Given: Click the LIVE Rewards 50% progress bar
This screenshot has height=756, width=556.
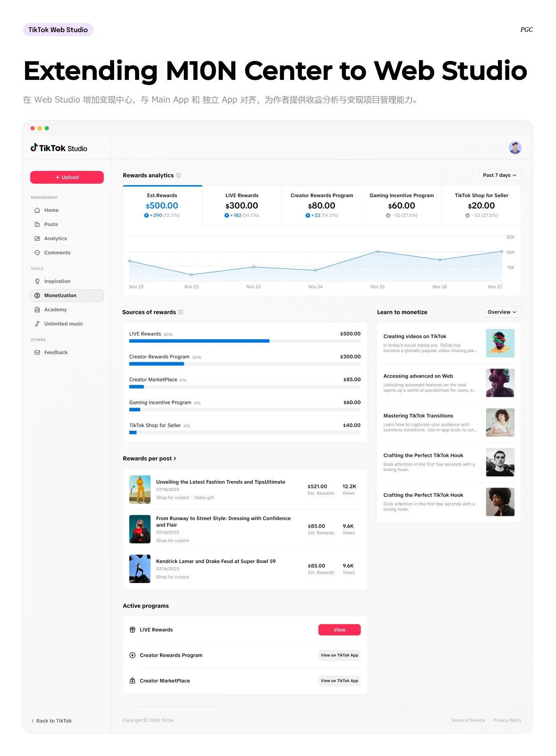Looking at the screenshot, I should 245,341.
